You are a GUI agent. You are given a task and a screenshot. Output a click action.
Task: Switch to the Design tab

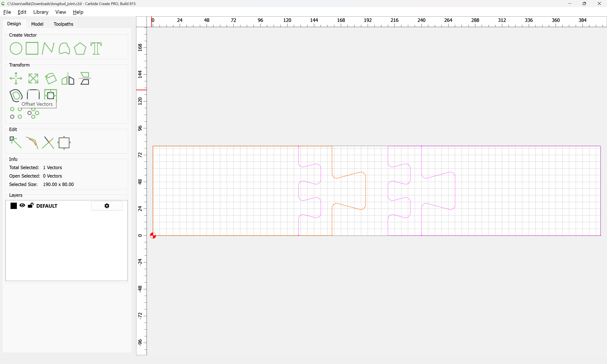tap(14, 24)
